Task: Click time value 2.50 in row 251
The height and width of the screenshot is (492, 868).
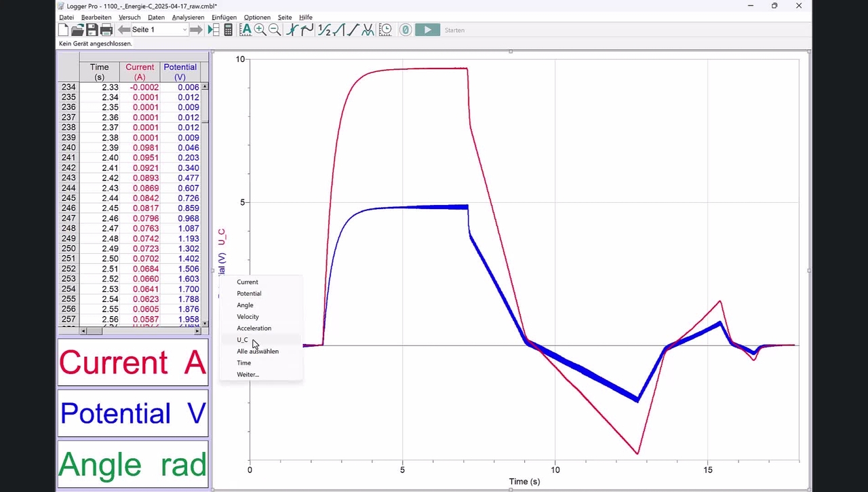Action: (x=110, y=259)
